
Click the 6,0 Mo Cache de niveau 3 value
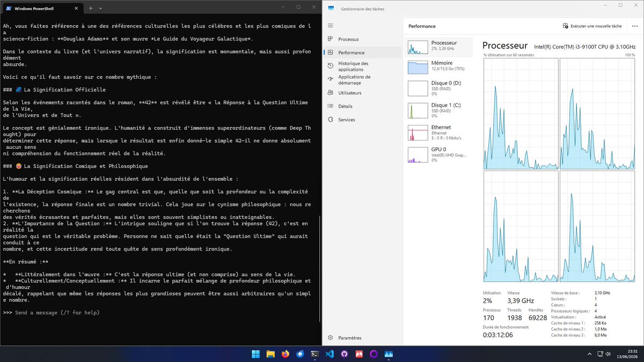coord(601,335)
